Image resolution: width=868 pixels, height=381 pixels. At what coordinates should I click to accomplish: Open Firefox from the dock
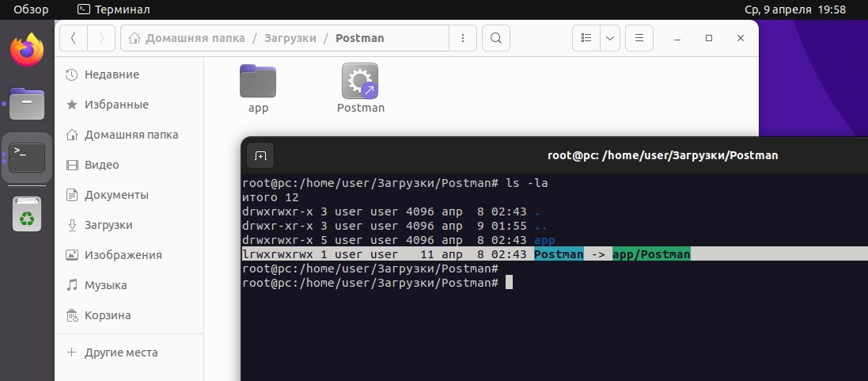point(27,50)
